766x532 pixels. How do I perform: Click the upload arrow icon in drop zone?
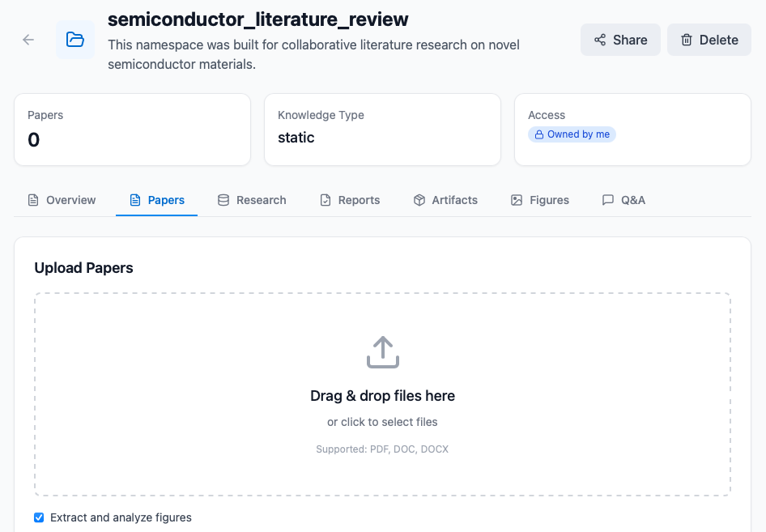[x=382, y=352]
